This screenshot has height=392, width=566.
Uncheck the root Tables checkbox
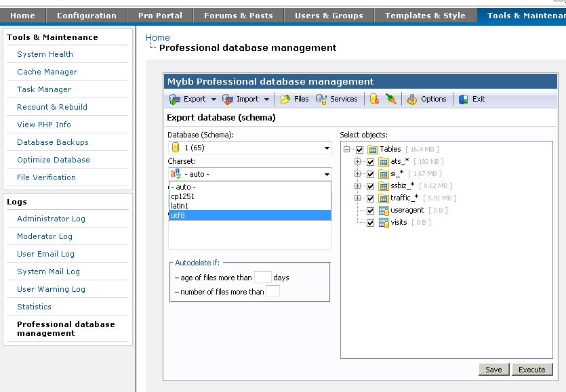tap(359, 150)
